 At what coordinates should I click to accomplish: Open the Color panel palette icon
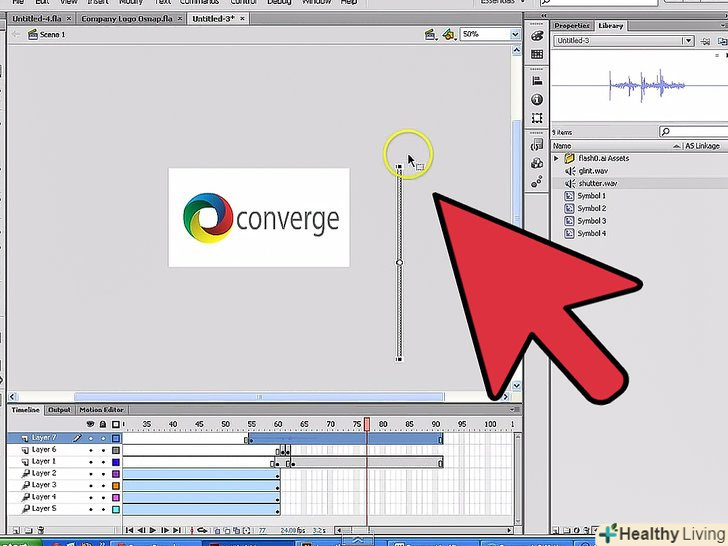[x=537, y=36]
